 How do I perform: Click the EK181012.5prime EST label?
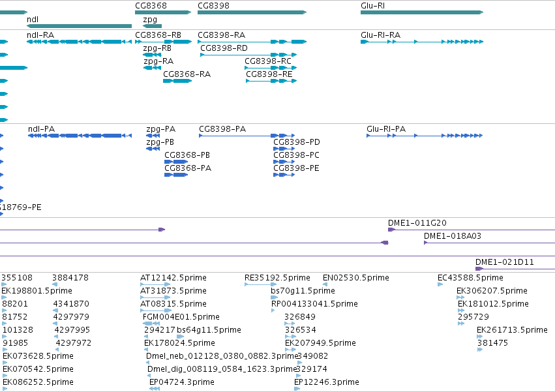point(494,304)
